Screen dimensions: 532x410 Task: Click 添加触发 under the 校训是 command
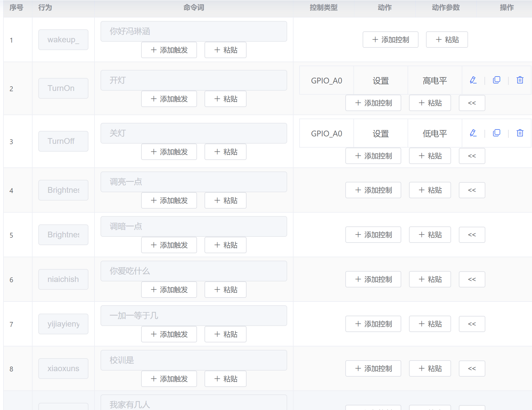169,379
